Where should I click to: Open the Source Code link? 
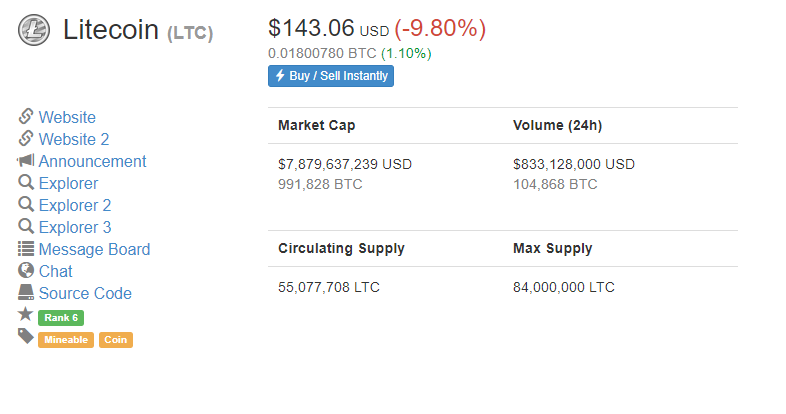(x=85, y=294)
